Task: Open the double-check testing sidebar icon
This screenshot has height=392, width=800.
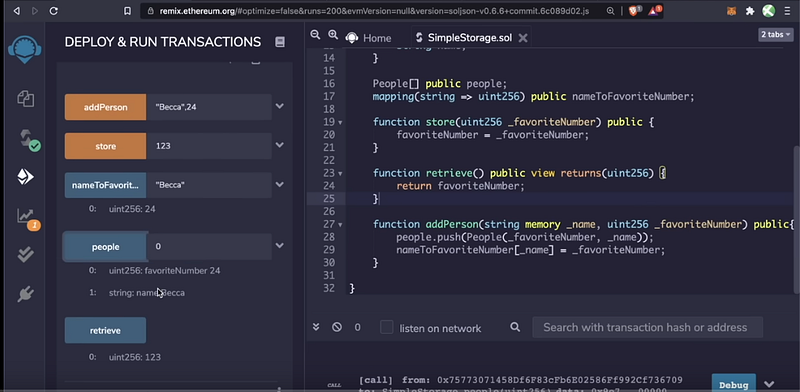Action: click(26, 254)
